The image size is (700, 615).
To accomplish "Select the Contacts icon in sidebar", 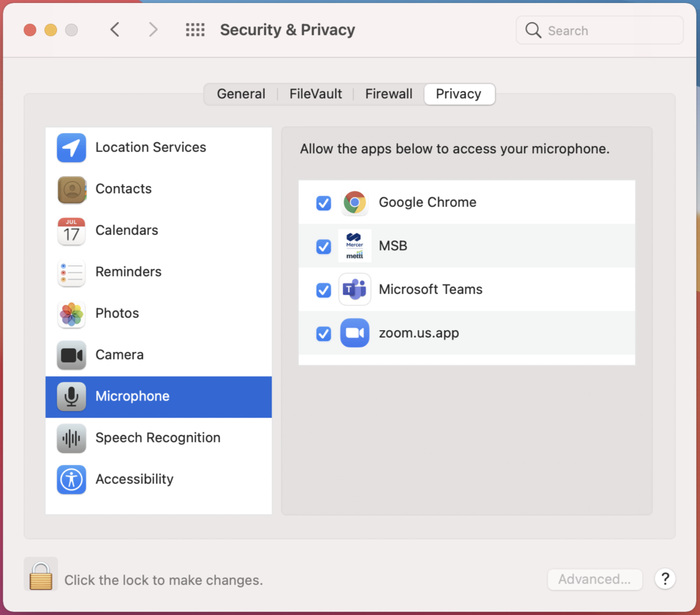I will pos(71,189).
